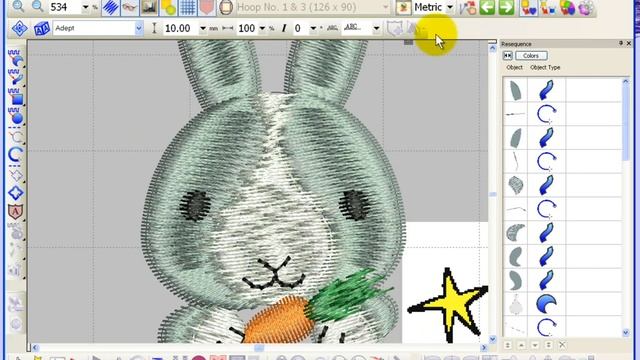Click the move down arrow button under the list

(x=535, y=345)
